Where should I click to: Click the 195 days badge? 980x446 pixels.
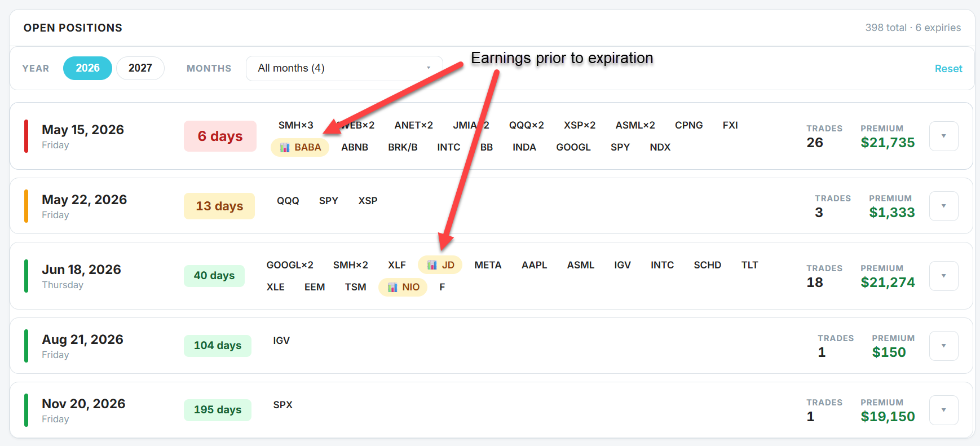coord(218,410)
